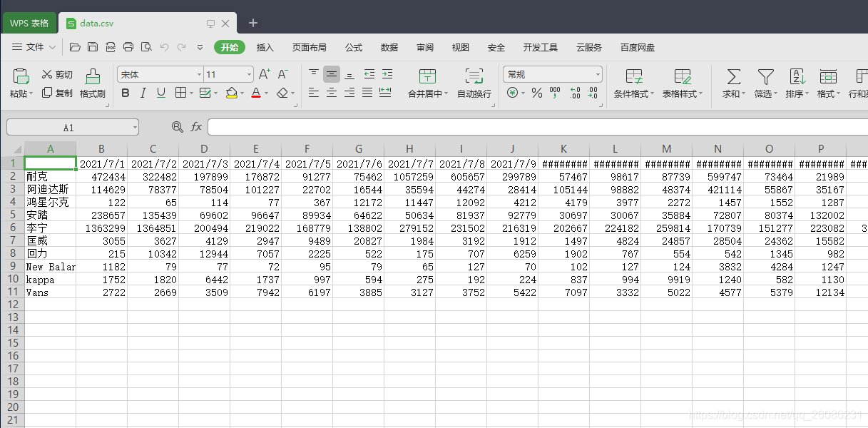This screenshot has width=868, height=428.
Task: Open Table Styles 表格样式
Action: (683, 83)
